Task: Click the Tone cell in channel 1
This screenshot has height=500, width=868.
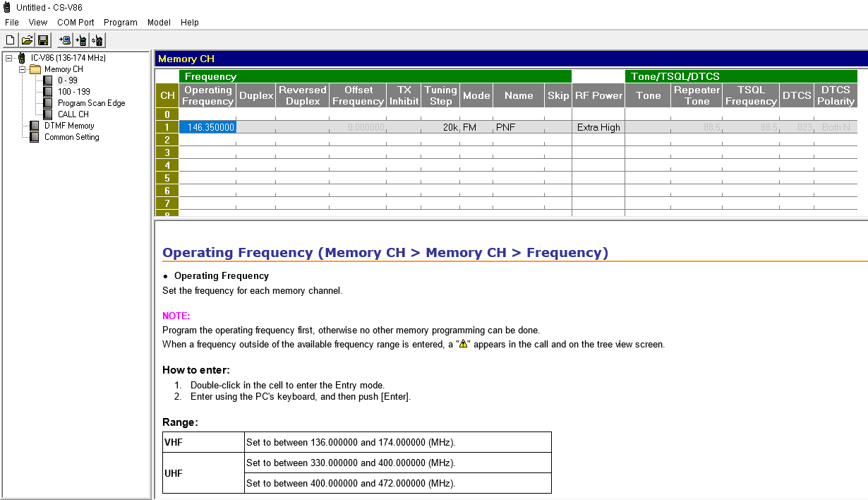Action: click(648, 127)
